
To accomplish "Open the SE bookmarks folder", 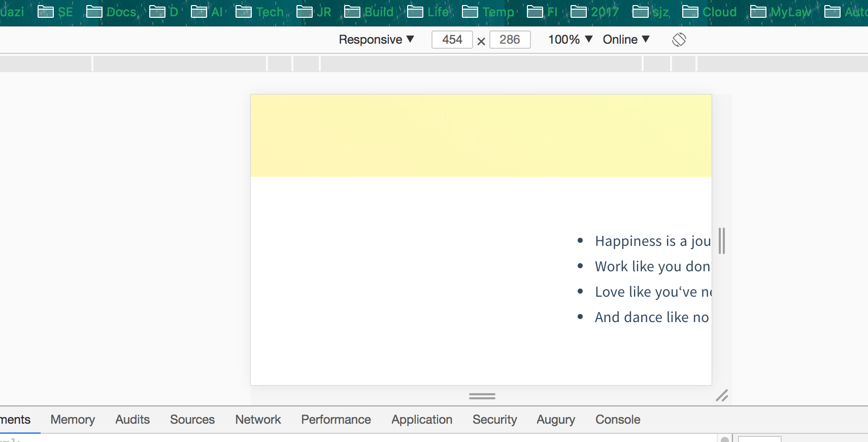I will pyautogui.click(x=55, y=12).
